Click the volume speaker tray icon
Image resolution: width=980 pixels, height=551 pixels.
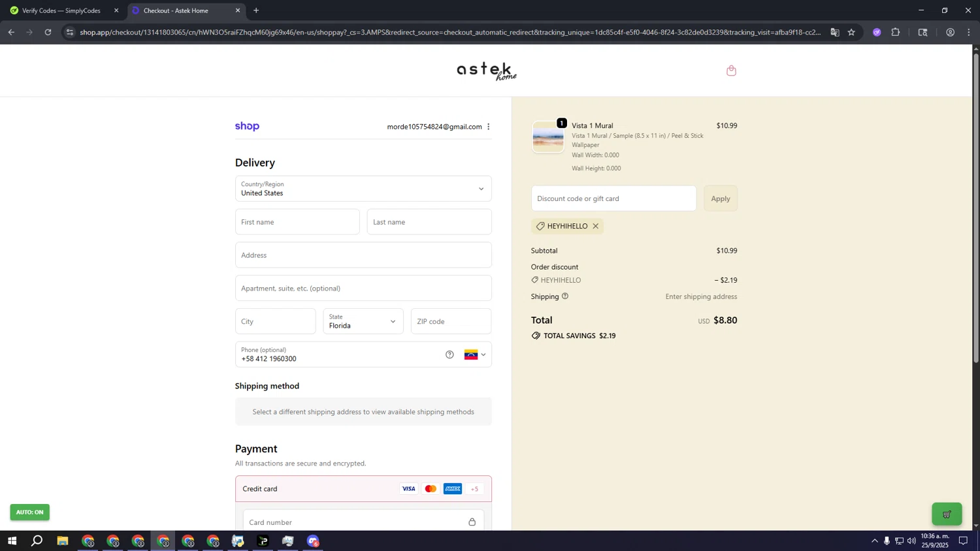[911, 541]
